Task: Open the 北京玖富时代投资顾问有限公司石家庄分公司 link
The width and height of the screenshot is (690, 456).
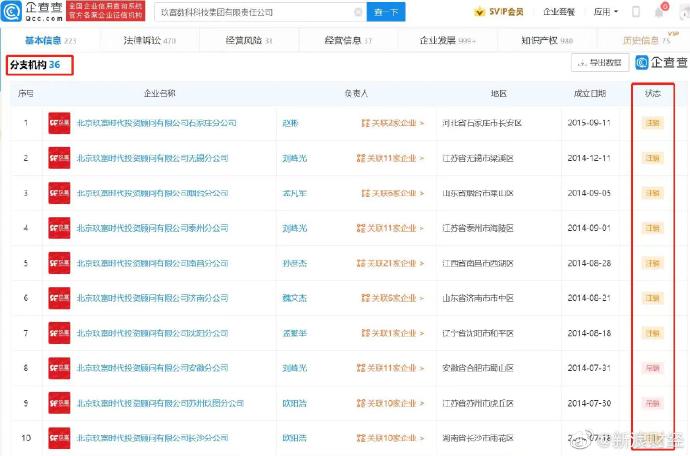Action: [156, 123]
